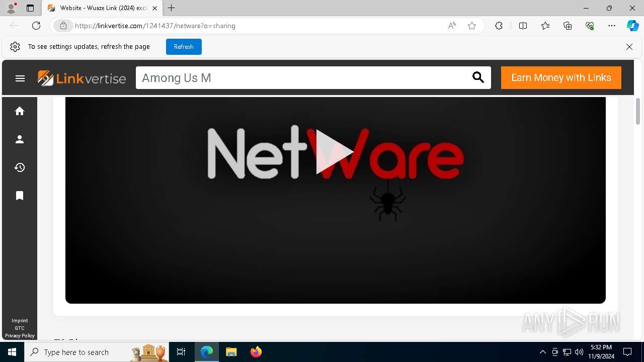Open the browser profile avatar
644x362 pixels.
[x=11, y=8]
